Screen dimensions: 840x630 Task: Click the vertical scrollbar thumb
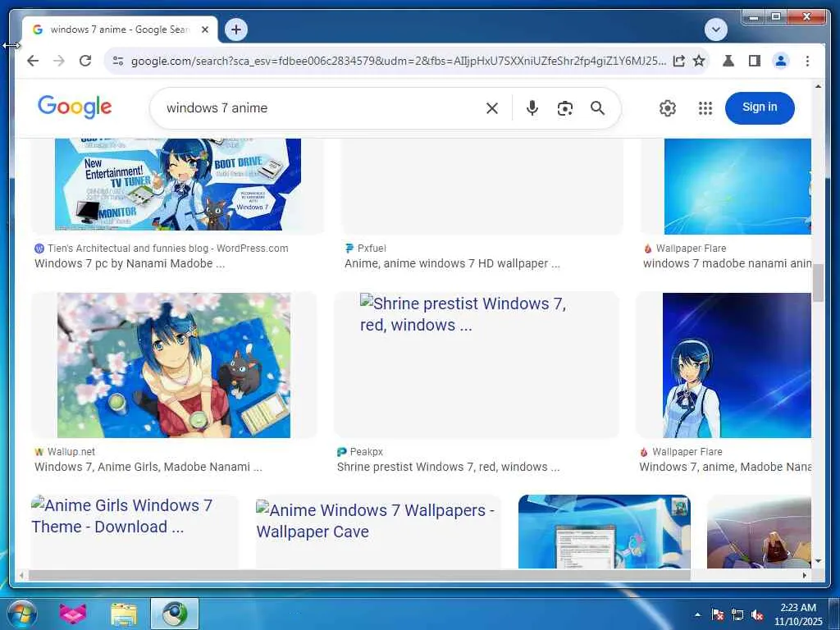818,283
